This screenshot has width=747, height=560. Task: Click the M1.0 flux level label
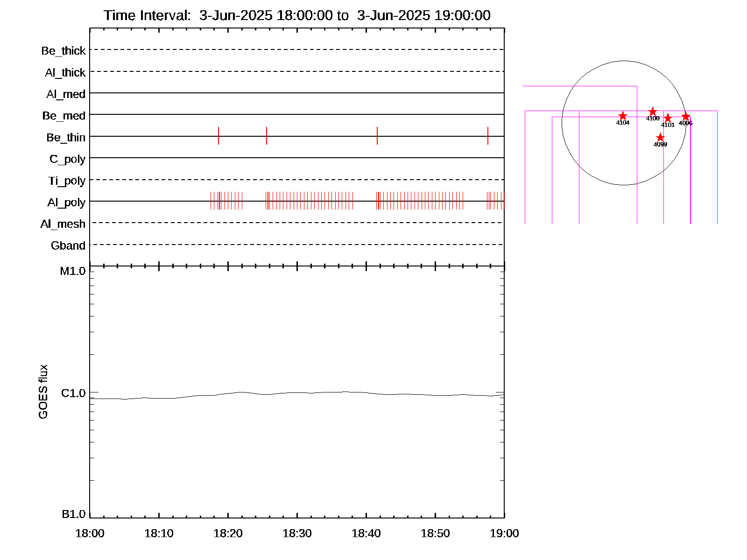coord(73,271)
